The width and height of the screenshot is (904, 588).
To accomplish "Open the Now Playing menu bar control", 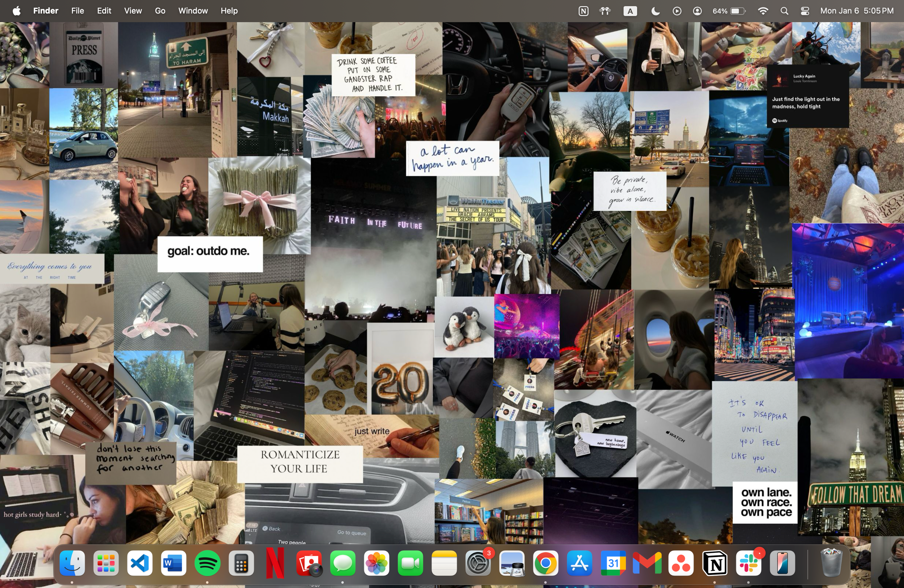I will (677, 11).
